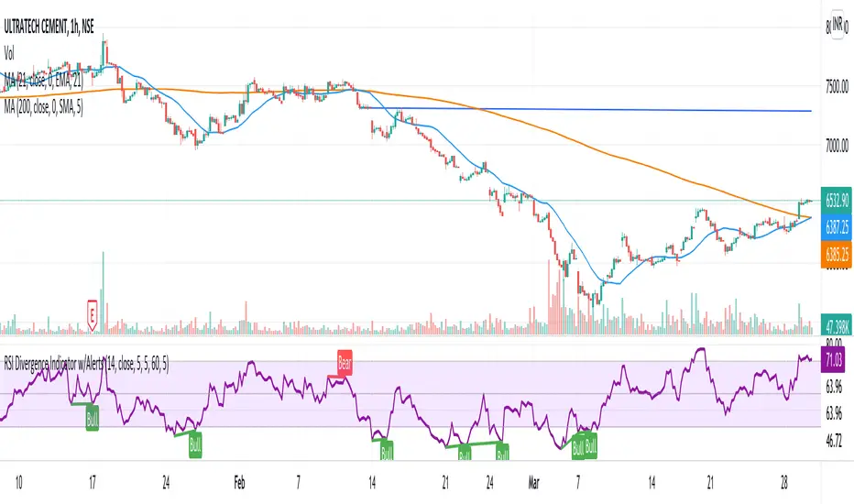This screenshot has height=504, width=854.
Task: Click the 46.72 RSI axis label
Action: 834,440
